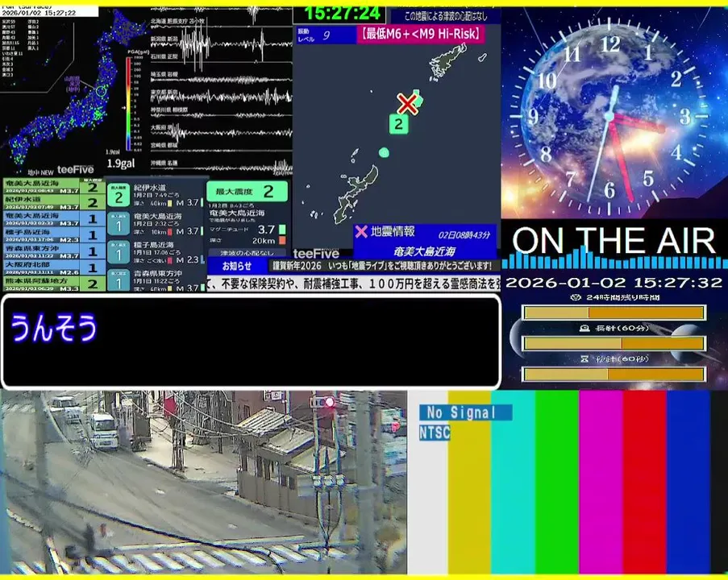Select 青森県東方沖 01/01 11:22 row in colored list
This screenshot has width=728, height=580.
tap(54, 251)
